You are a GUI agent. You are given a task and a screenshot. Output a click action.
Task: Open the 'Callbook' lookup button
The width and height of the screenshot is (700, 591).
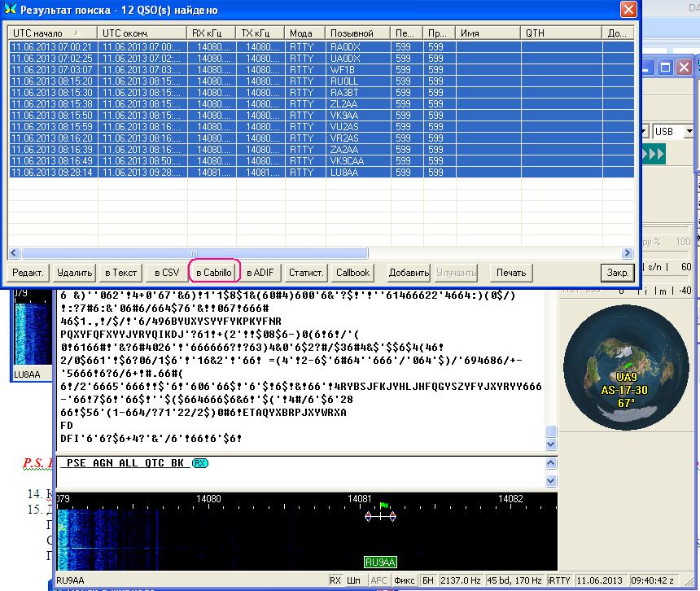352,272
